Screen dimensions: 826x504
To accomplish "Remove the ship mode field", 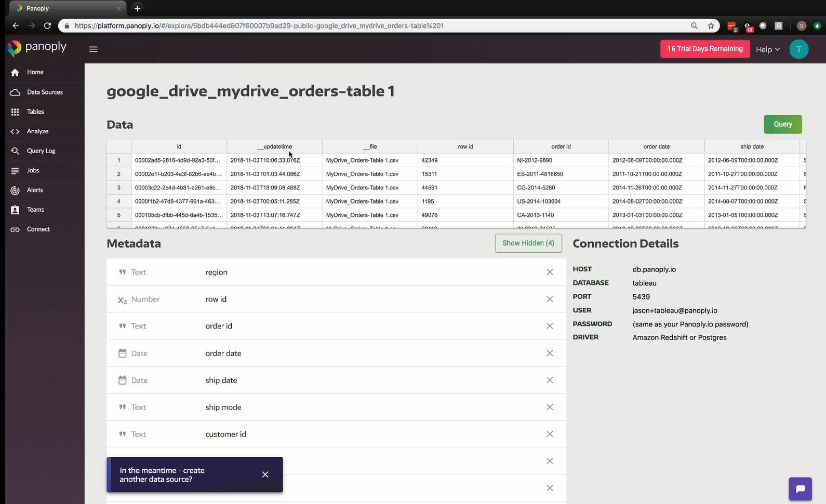I will [x=550, y=407].
